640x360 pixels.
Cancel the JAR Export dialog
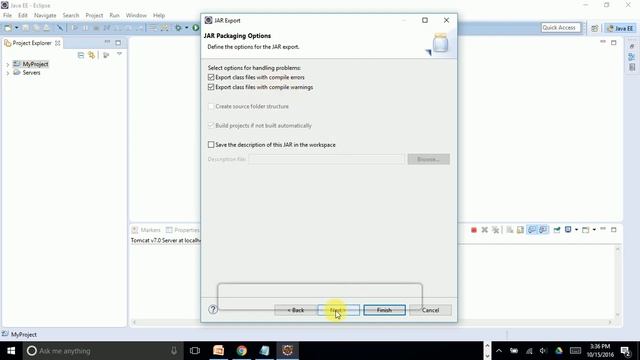click(x=430, y=310)
